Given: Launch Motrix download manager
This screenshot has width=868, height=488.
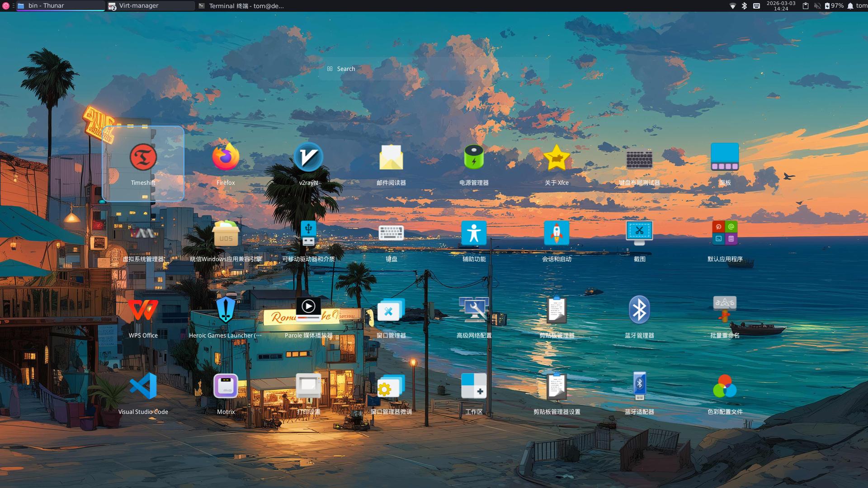Looking at the screenshot, I should click(x=226, y=387).
